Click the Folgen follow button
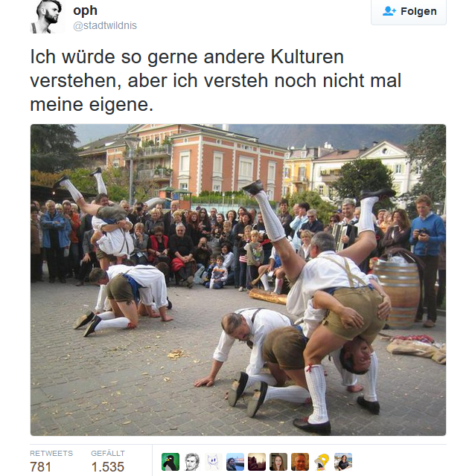The height and width of the screenshot is (476, 475). click(x=409, y=12)
